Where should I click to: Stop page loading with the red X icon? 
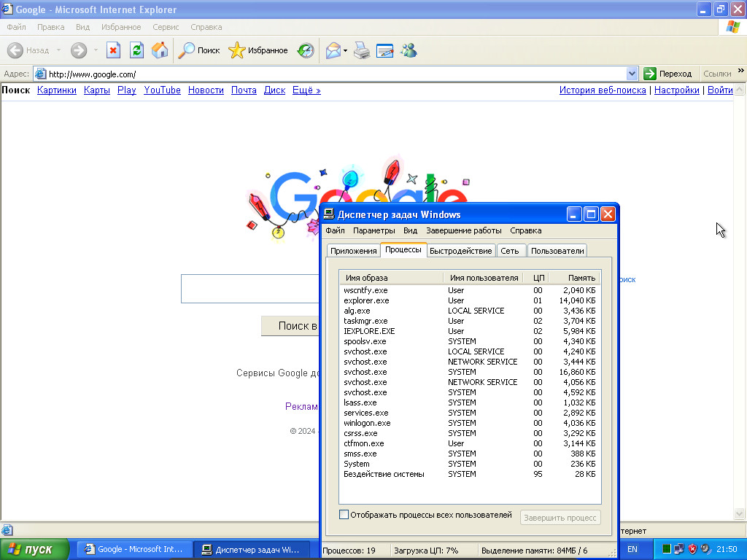113,50
